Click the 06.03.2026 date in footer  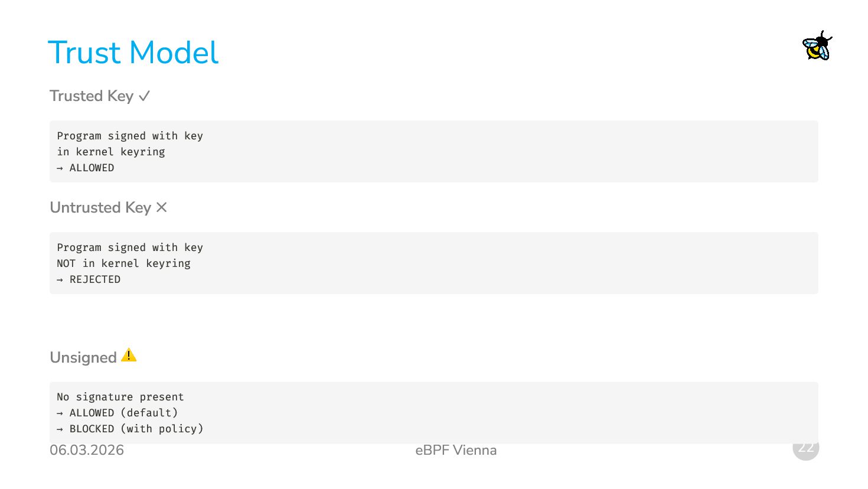tap(87, 450)
